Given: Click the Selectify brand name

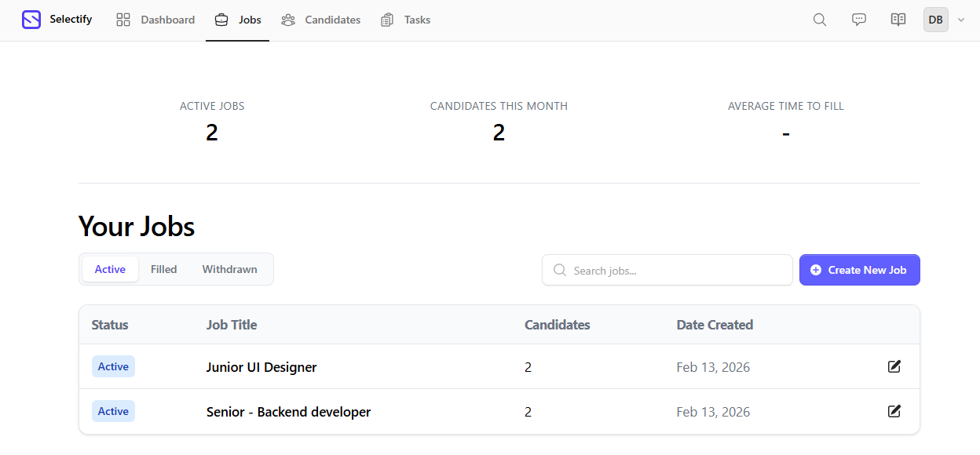Looking at the screenshot, I should pyautogui.click(x=71, y=19).
